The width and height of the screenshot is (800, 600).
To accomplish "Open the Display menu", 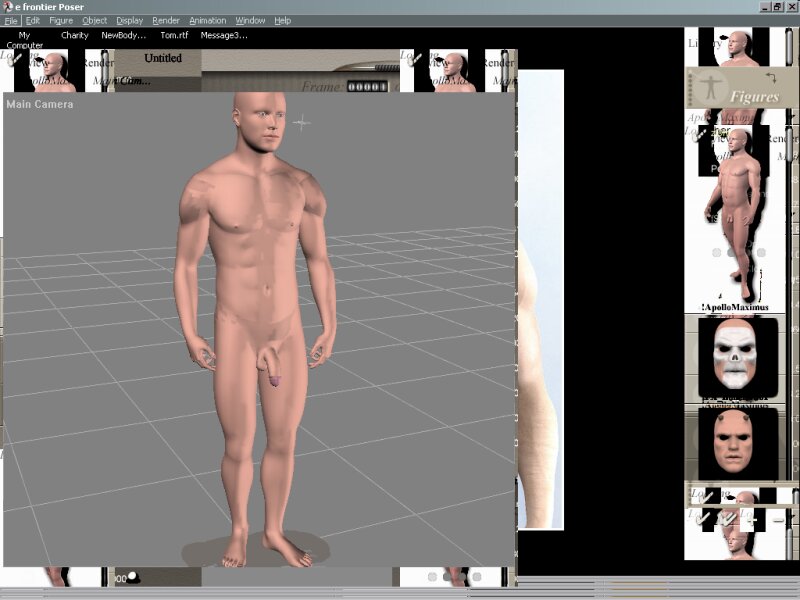I will pyautogui.click(x=130, y=21).
